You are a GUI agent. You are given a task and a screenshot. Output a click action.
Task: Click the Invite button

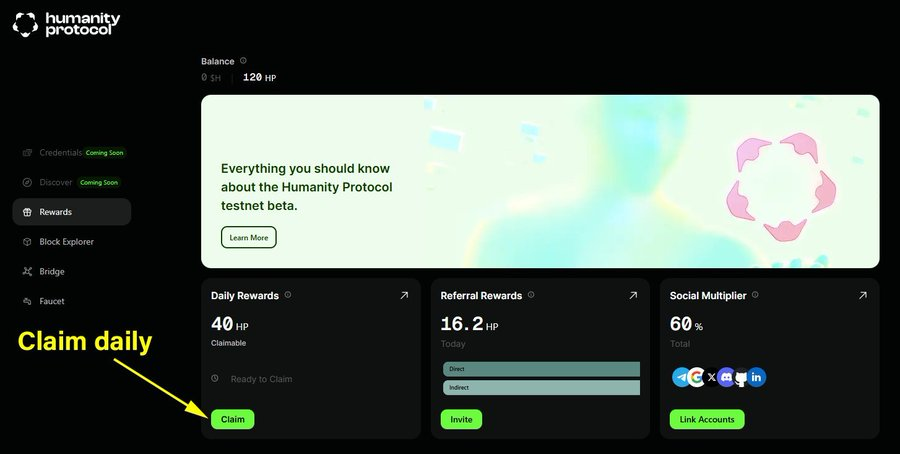point(461,419)
